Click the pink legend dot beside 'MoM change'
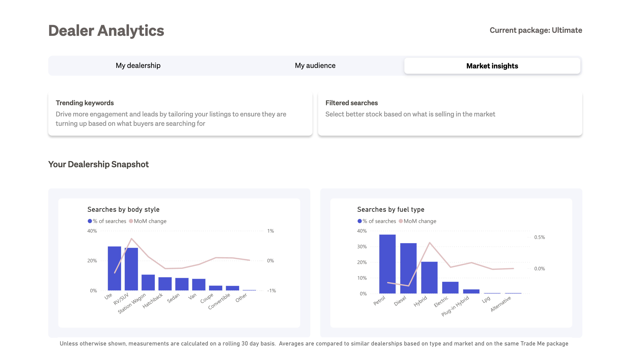 coord(131,221)
